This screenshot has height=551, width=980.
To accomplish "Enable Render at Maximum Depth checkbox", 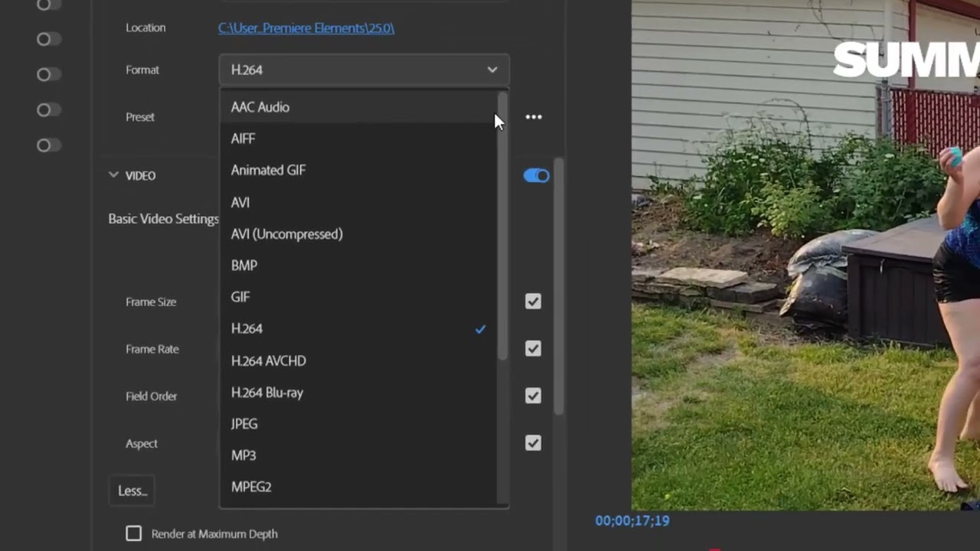I will click(133, 533).
